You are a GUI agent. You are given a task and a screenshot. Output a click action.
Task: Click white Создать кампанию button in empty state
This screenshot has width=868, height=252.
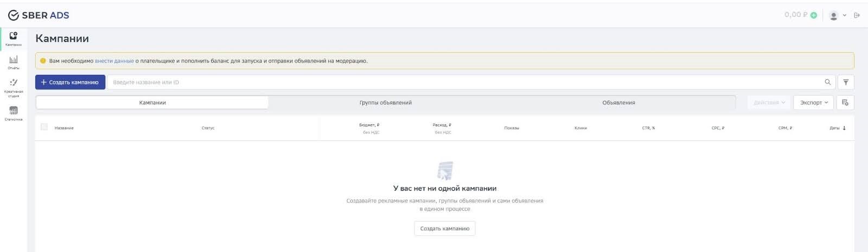tap(445, 228)
